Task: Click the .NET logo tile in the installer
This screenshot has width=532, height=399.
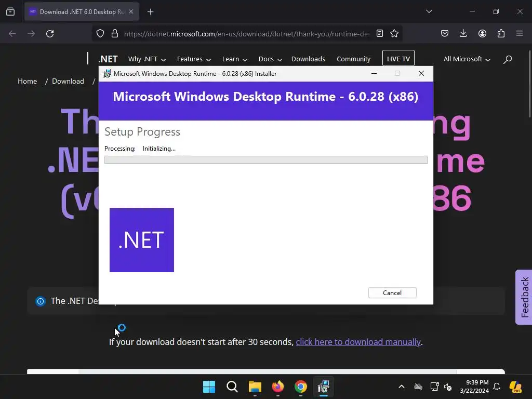Action: tap(142, 240)
